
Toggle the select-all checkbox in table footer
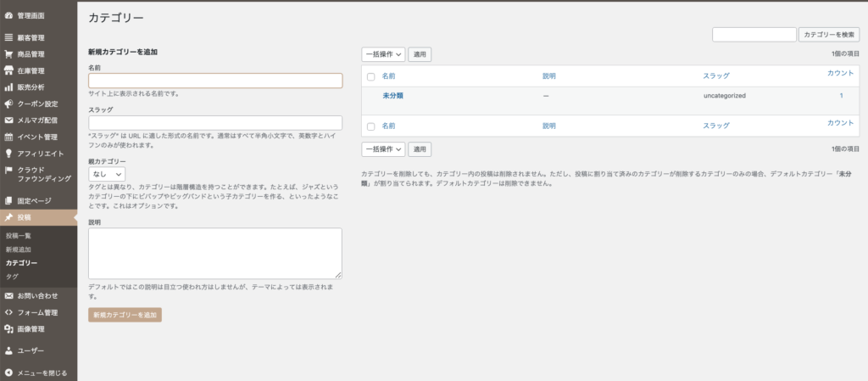(370, 126)
